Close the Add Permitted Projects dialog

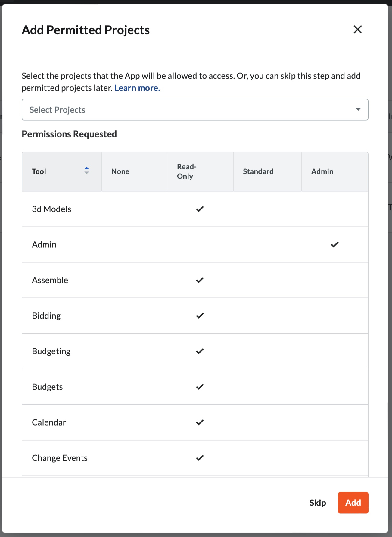click(x=357, y=30)
